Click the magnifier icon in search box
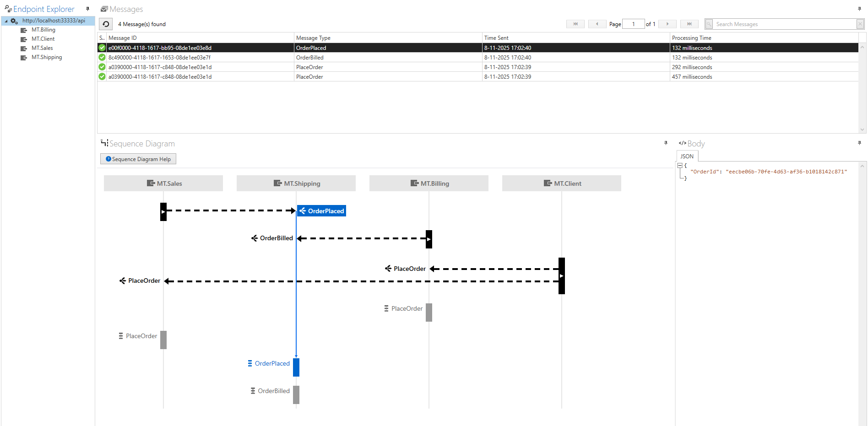Image resolution: width=868 pixels, height=426 pixels. point(709,24)
